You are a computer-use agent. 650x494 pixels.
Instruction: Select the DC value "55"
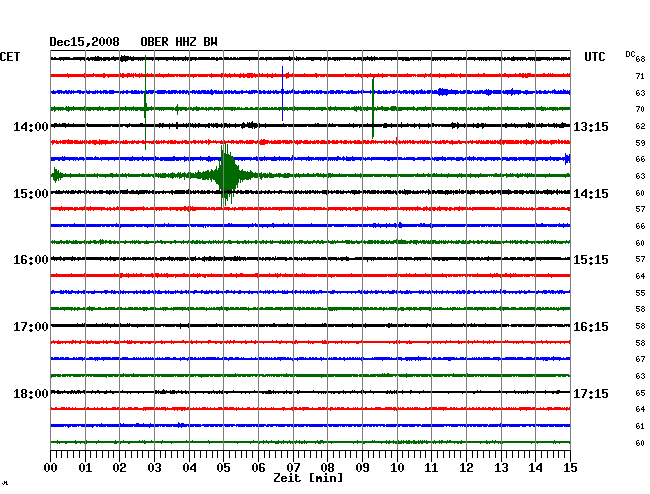coord(640,293)
